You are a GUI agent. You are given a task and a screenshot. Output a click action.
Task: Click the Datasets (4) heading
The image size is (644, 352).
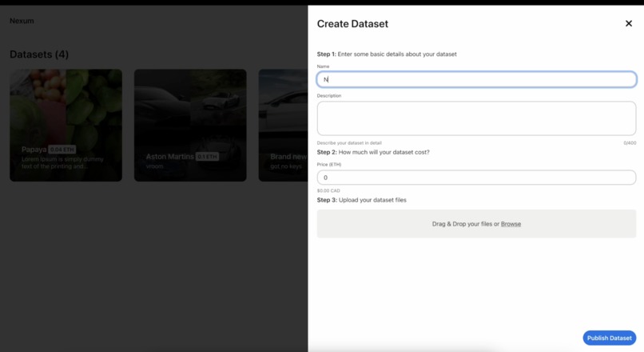tap(39, 54)
